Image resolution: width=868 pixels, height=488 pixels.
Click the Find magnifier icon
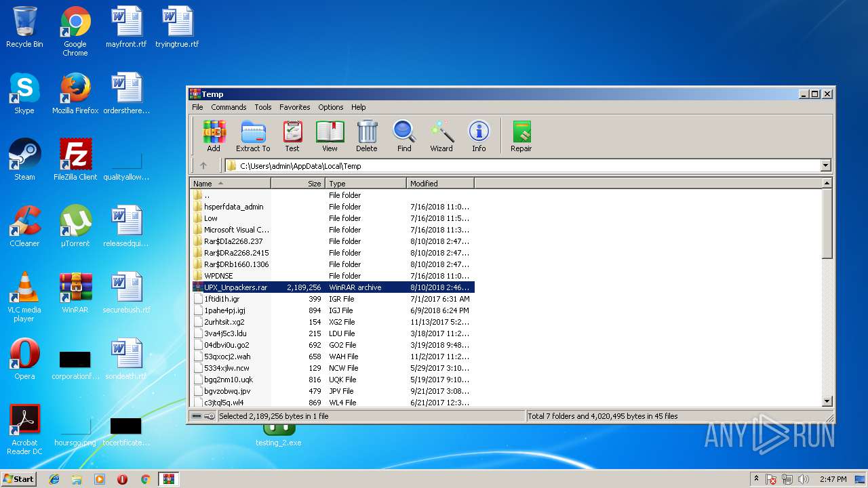click(404, 136)
